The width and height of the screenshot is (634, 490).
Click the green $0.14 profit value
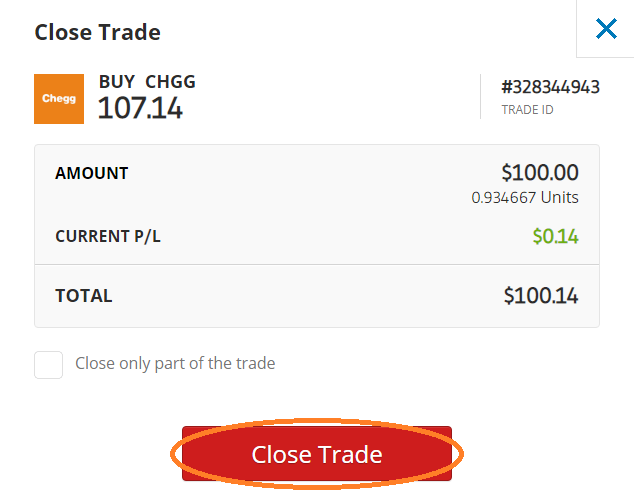tap(556, 236)
